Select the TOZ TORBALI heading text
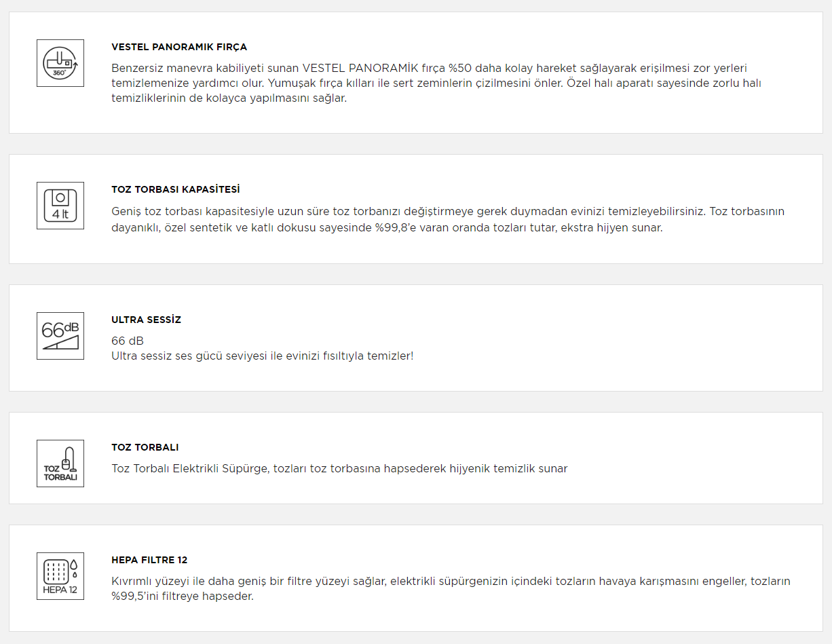This screenshot has width=832, height=644. tap(145, 448)
